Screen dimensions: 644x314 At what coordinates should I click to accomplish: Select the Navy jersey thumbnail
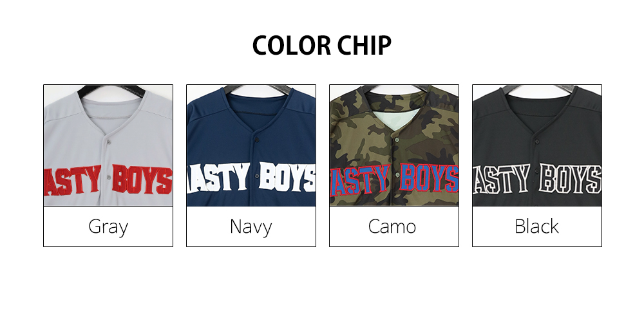pyautogui.click(x=251, y=145)
